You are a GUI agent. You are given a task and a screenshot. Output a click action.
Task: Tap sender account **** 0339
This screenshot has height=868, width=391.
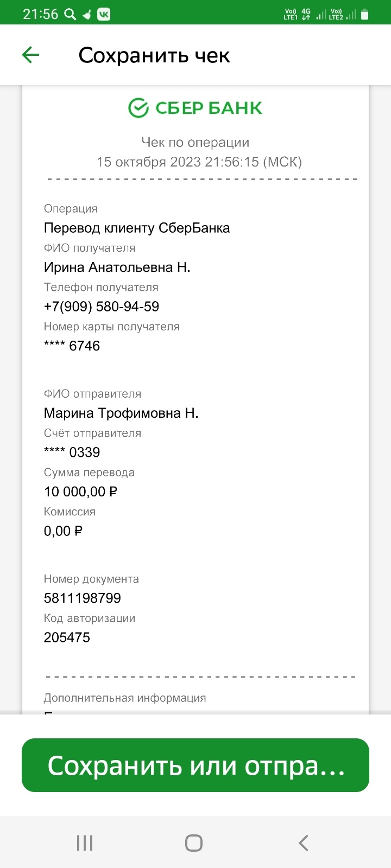click(x=72, y=452)
